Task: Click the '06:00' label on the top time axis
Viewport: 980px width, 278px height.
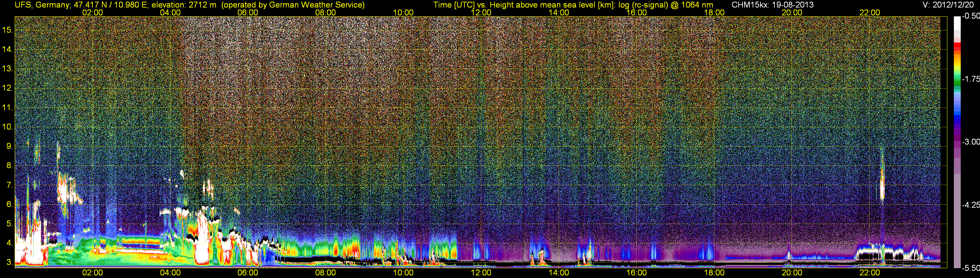Action: click(x=248, y=12)
